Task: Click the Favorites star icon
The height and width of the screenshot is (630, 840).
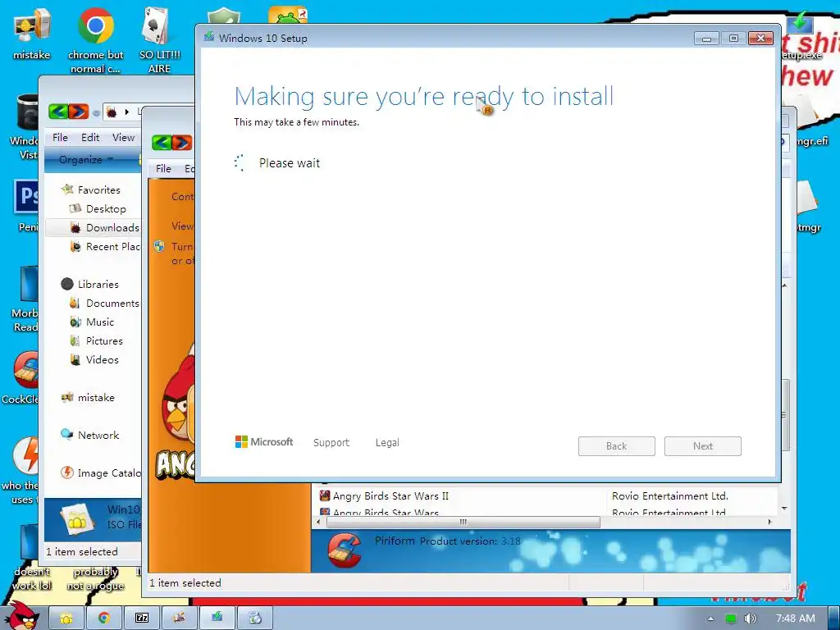Action: (x=67, y=189)
